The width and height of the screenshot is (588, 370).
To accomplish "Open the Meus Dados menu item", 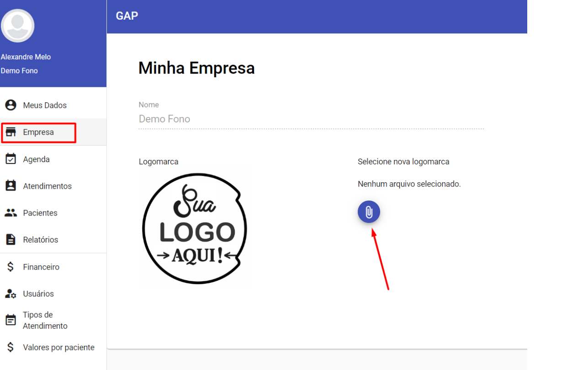I will (45, 105).
